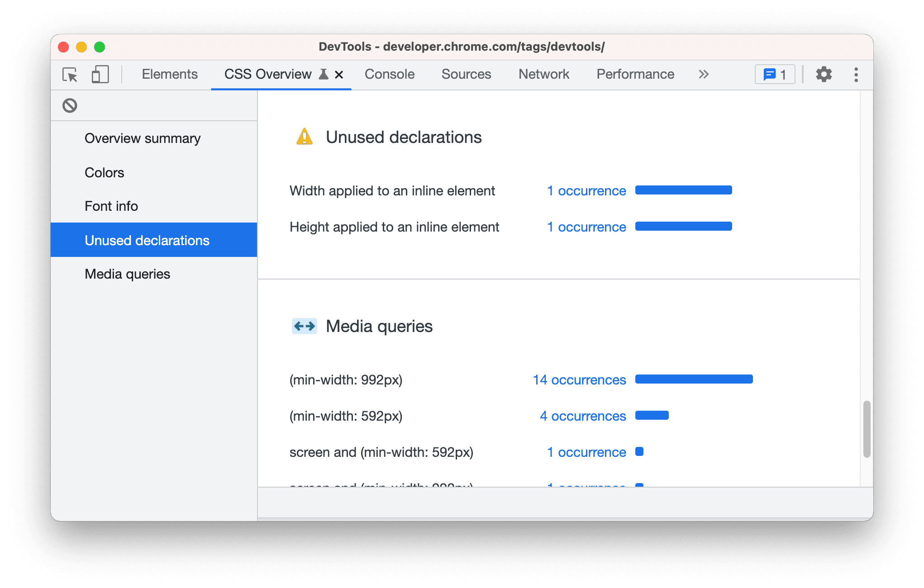
Task: Click the element selector cursor icon
Action: tap(69, 74)
